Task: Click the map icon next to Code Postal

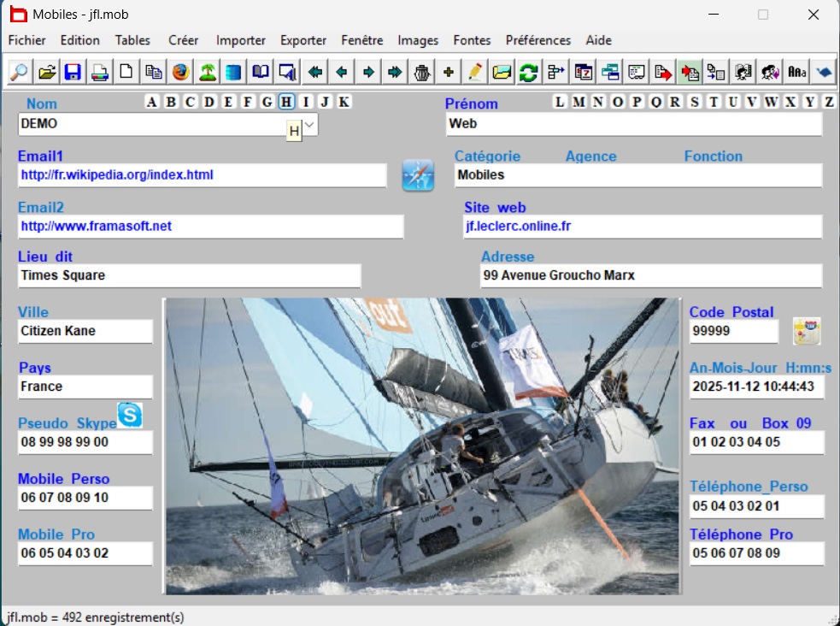Action: [806, 331]
